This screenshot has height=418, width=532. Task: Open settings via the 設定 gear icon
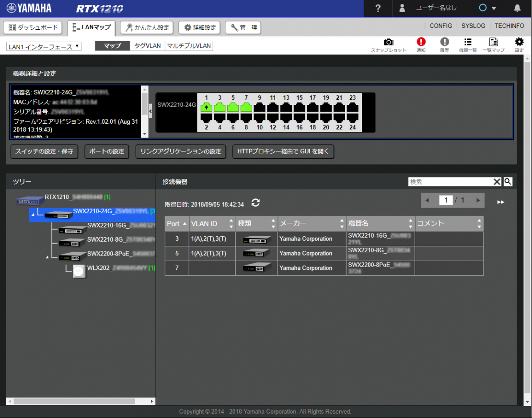[519, 45]
